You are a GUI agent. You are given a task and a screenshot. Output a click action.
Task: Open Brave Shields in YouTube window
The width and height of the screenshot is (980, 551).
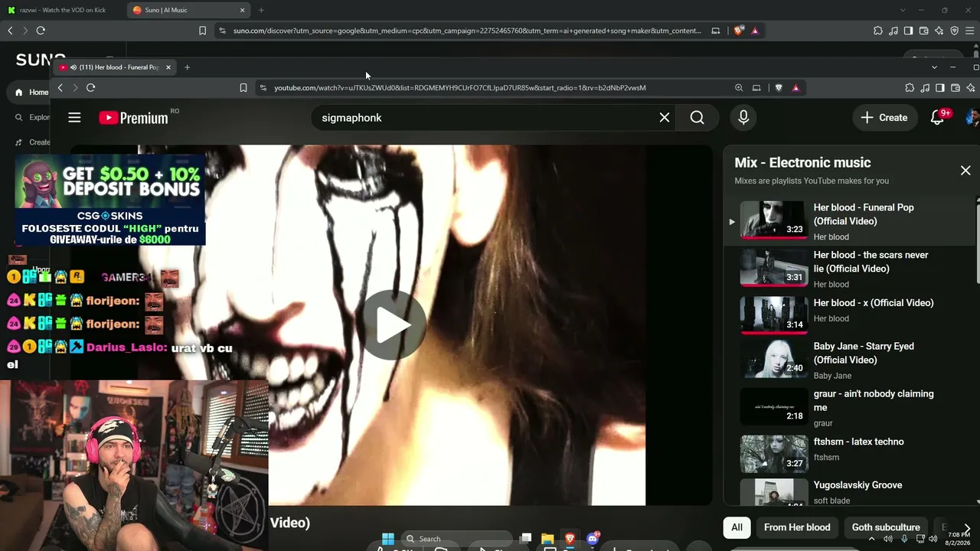779,88
